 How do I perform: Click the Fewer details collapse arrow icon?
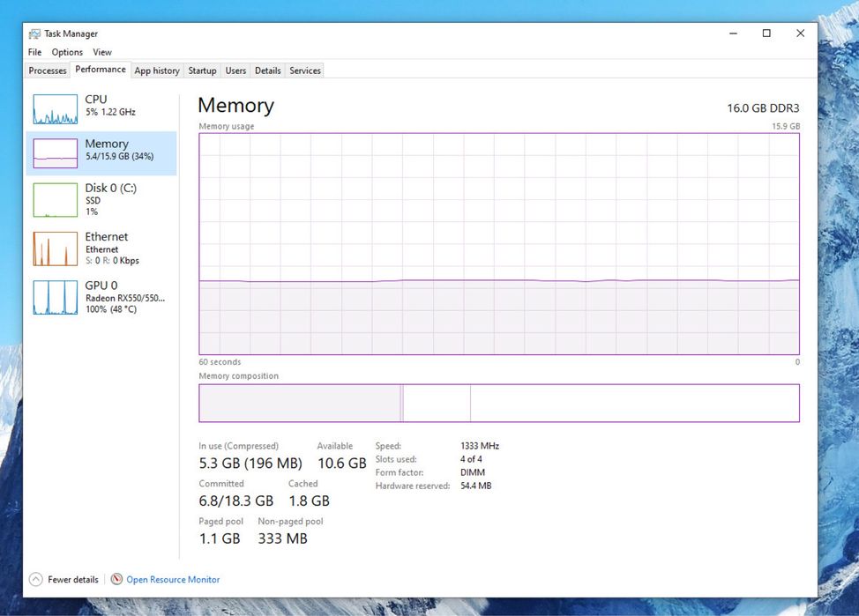[x=35, y=579]
